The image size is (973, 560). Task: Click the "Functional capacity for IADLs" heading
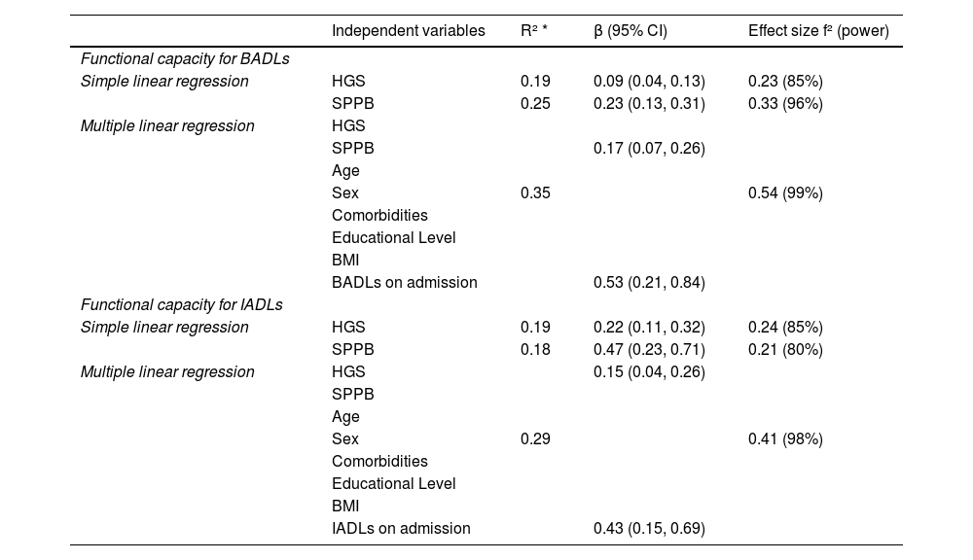pos(182,305)
